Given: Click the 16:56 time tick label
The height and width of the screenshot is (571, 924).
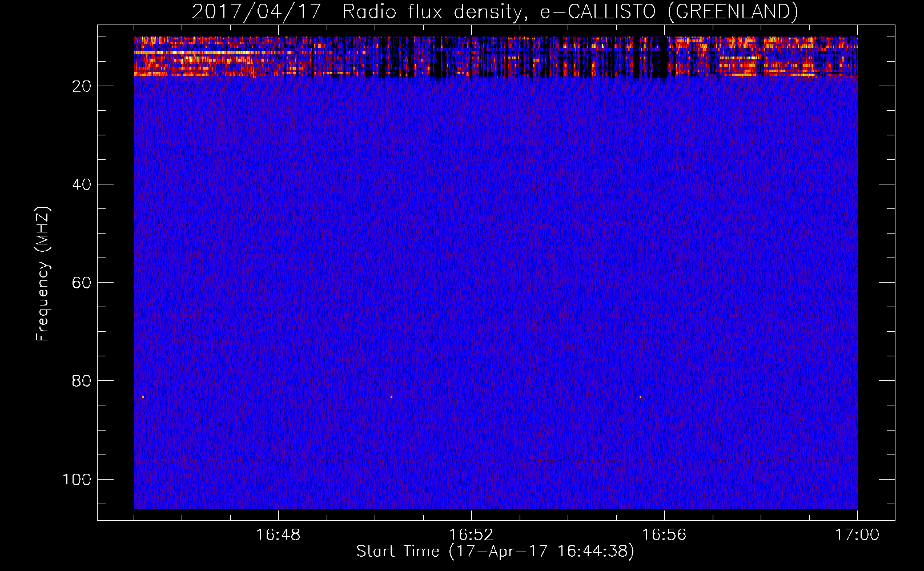Looking at the screenshot, I should point(664,535).
